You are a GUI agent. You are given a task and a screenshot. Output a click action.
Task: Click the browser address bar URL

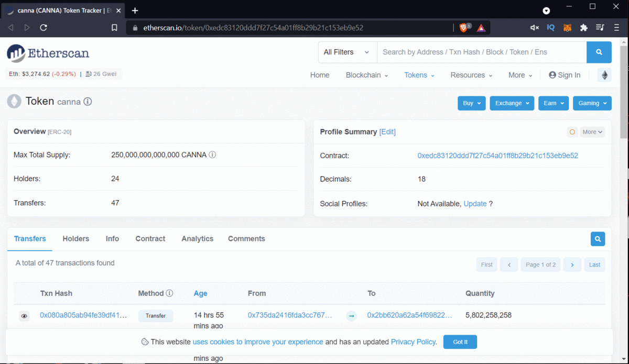(x=253, y=28)
